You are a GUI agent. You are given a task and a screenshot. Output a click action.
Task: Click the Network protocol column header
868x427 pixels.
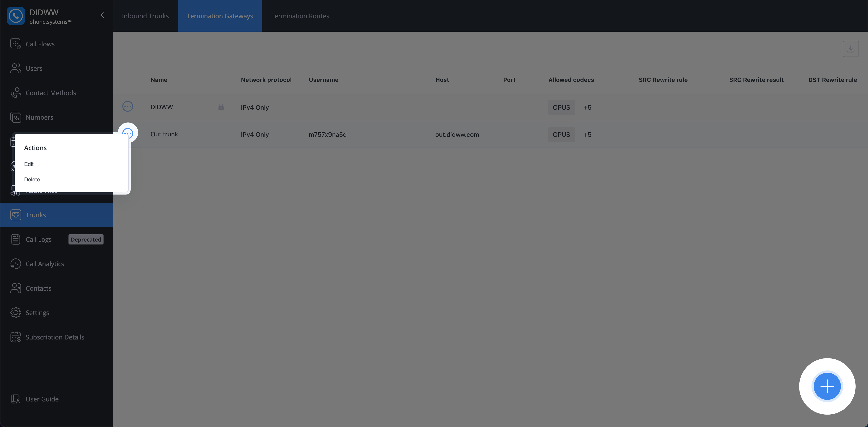[x=266, y=80]
